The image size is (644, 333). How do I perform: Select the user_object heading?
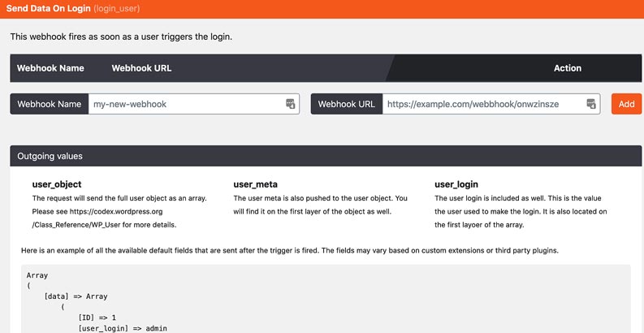57,184
